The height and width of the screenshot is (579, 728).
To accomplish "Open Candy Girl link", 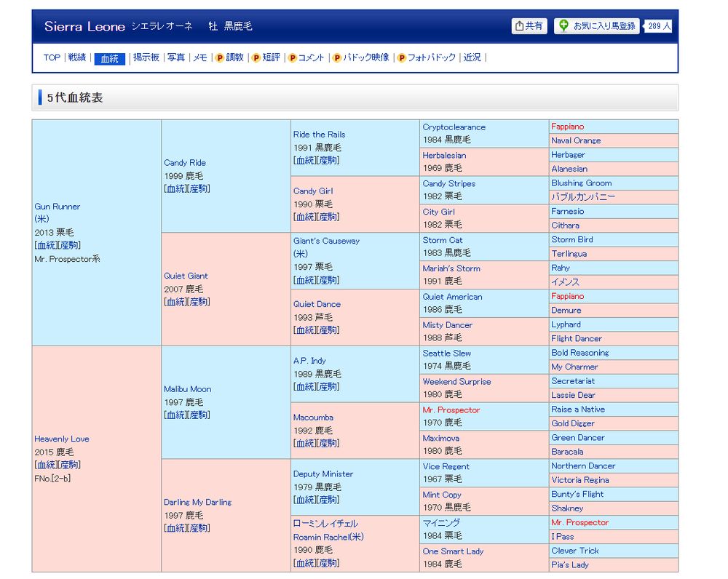I will pos(313,191).
